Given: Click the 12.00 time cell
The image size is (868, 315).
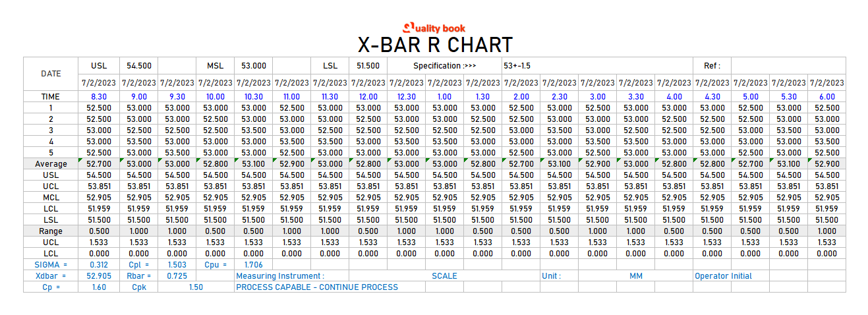Looking at the screenshot, I should point(368,96).
